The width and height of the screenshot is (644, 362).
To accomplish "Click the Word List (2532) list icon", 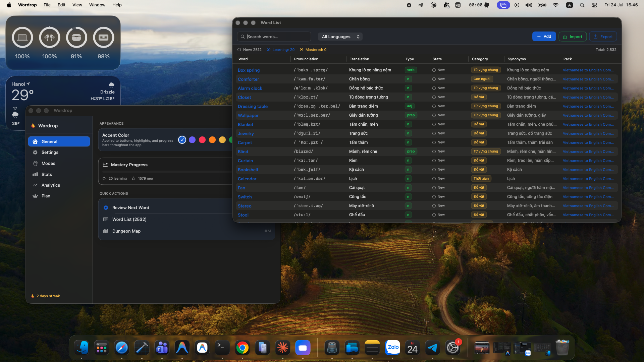I will pyautogui.click(x=106, y=219).
